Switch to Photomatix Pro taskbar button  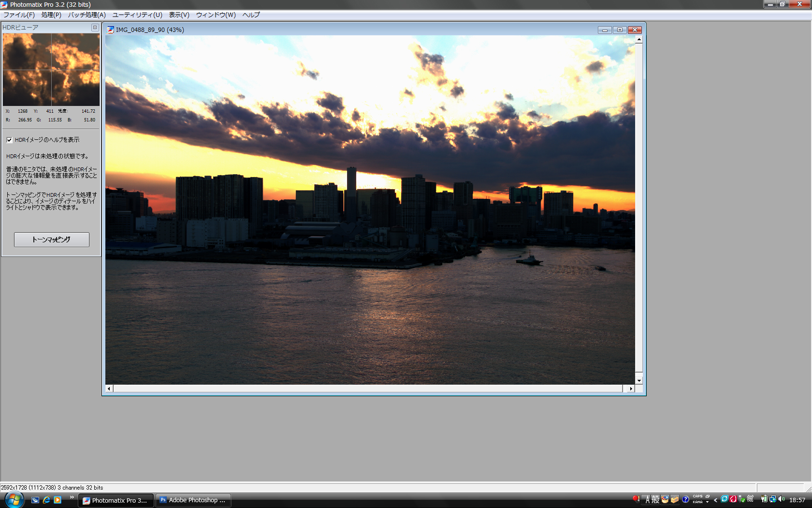(x=116, y=500)
